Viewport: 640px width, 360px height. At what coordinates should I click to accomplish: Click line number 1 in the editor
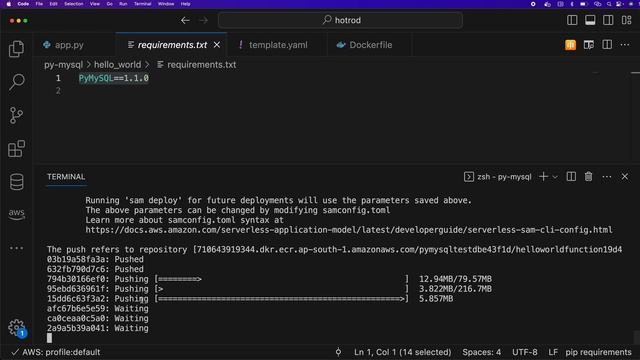click(x=58, y=78)
